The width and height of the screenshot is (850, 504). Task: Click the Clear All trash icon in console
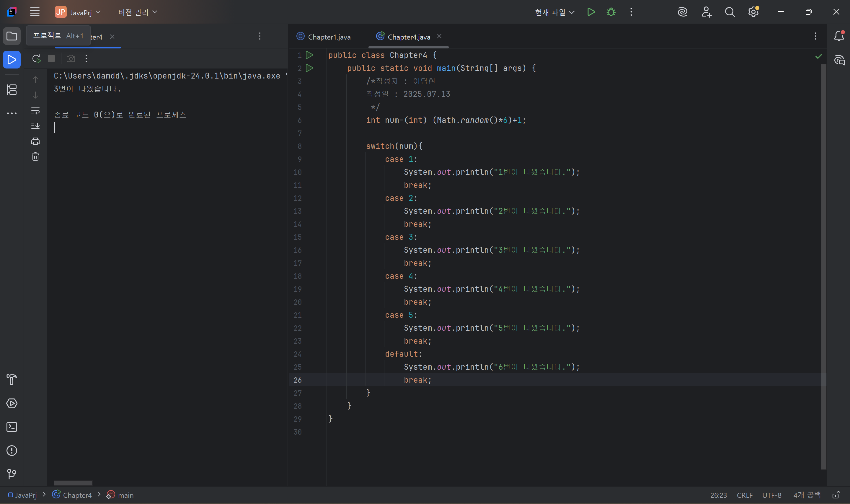pos(35,156)
